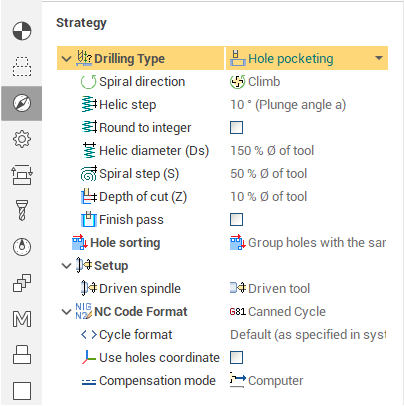The width and height of the screenshot is (404, 406).
Task: Select the dashed outline job zone icon
Action: point(22,67)
